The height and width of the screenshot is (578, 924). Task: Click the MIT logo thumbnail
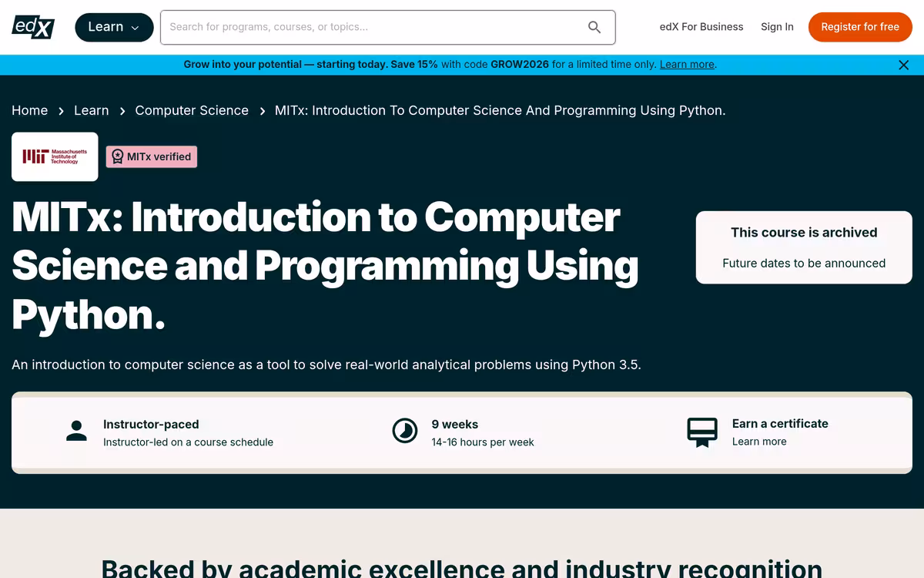click(55, 156)
